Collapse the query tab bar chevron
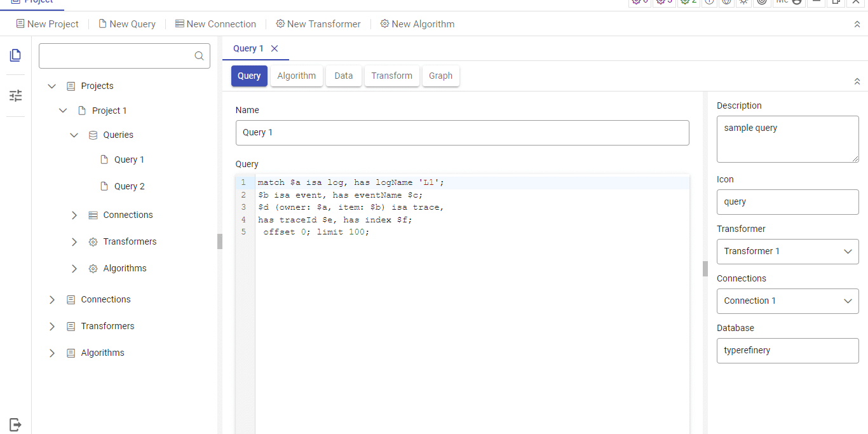This screenshot has width=868, height=434. point(857,81)
